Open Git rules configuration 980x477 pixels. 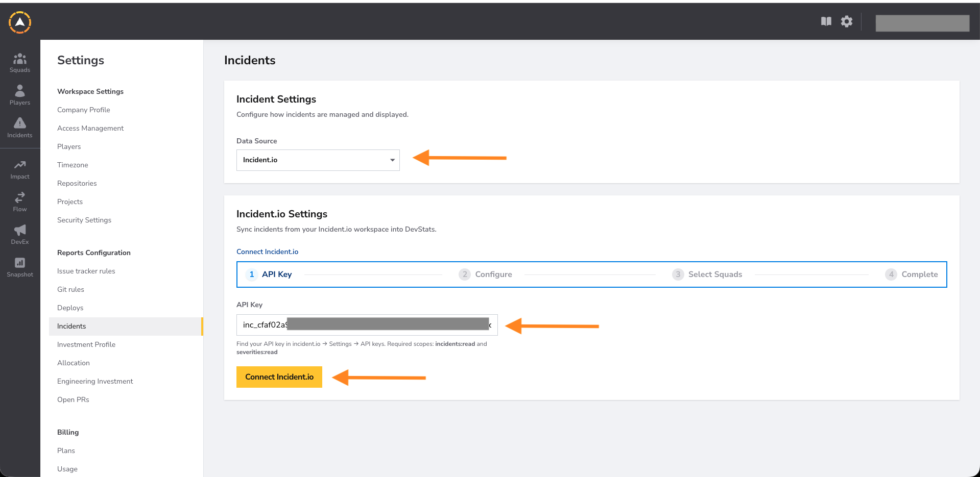pos(70,289)
